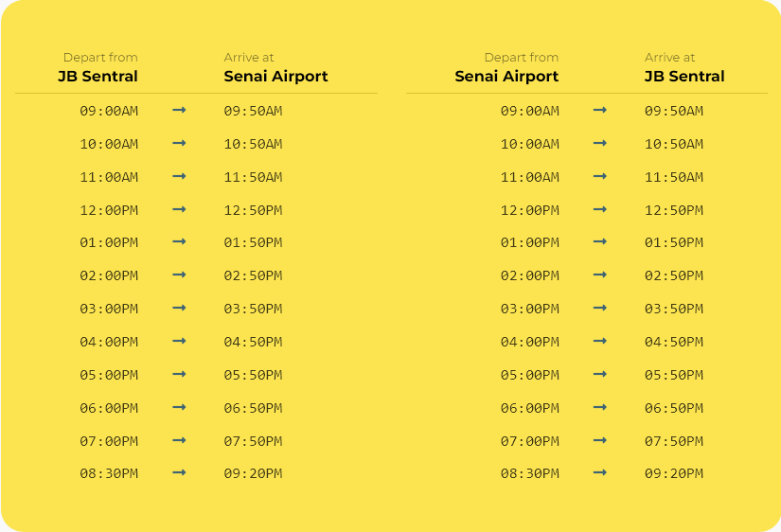Click the arrow next to 05:00PM JB Sentral departure
Screen dimensions: 781x532
(179, 374)
